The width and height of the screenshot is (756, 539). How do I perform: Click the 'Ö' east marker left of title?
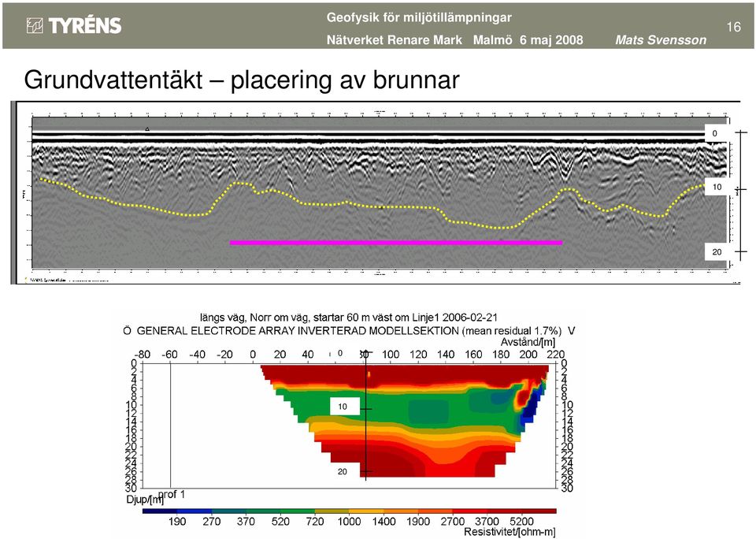(x=127, y=331)
